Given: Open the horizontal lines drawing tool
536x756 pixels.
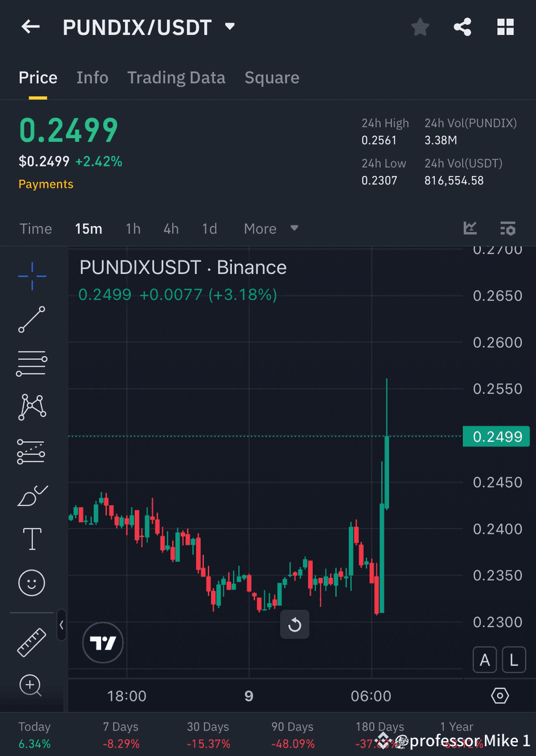Looking at the screenshot, I should (x=31, y=363).
